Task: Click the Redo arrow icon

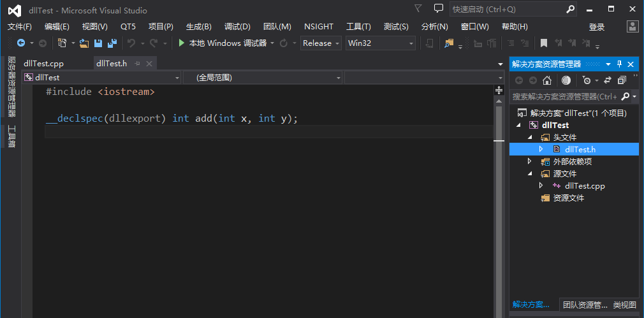Action: coord(154,43)
